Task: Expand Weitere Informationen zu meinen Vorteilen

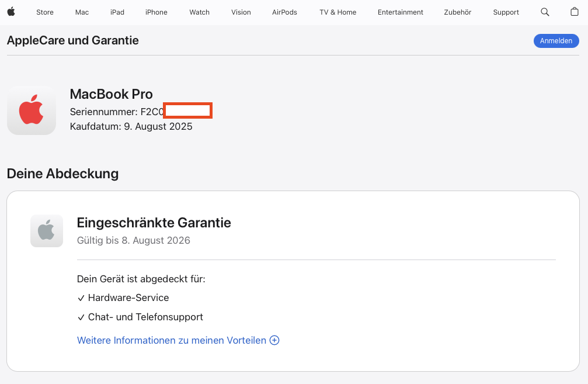Action: point(172,340)
